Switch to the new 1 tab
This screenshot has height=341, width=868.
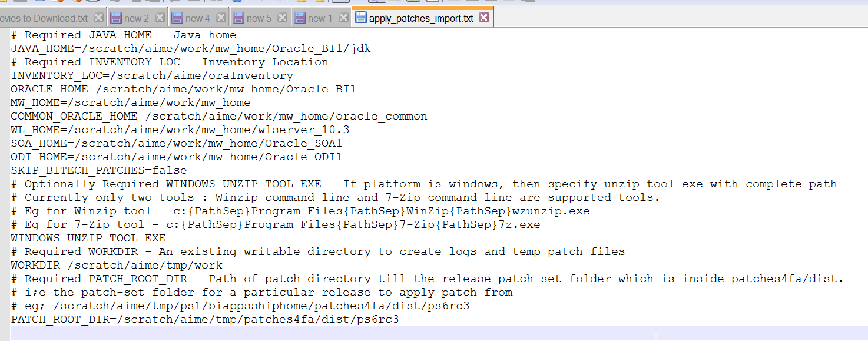coord(320,18)
